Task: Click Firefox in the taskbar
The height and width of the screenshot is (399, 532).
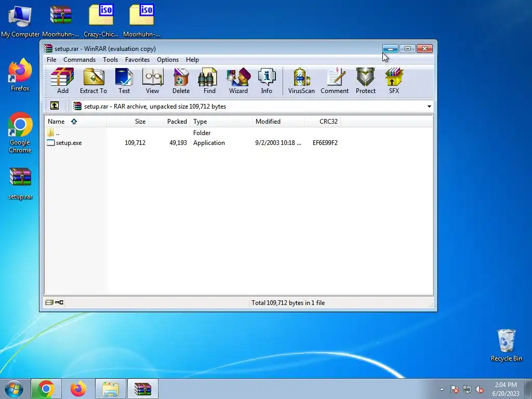Action: [78, 389]
